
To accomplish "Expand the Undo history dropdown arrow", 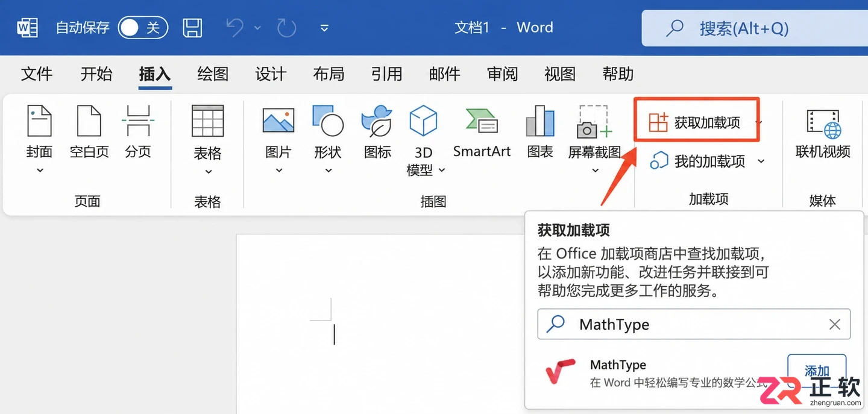I will point(257,28).
